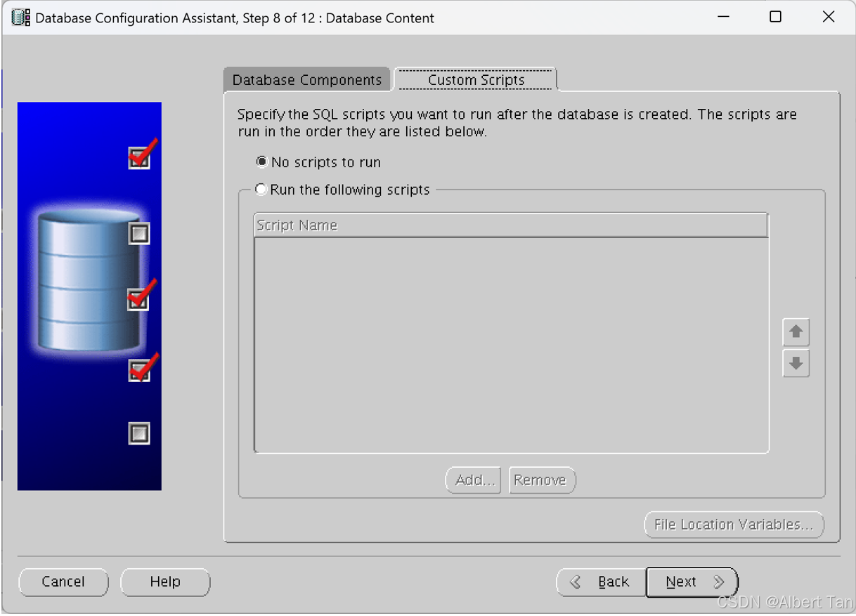Open the Help button
Viewport: 856px width, 616px height.
pos(165,582)
